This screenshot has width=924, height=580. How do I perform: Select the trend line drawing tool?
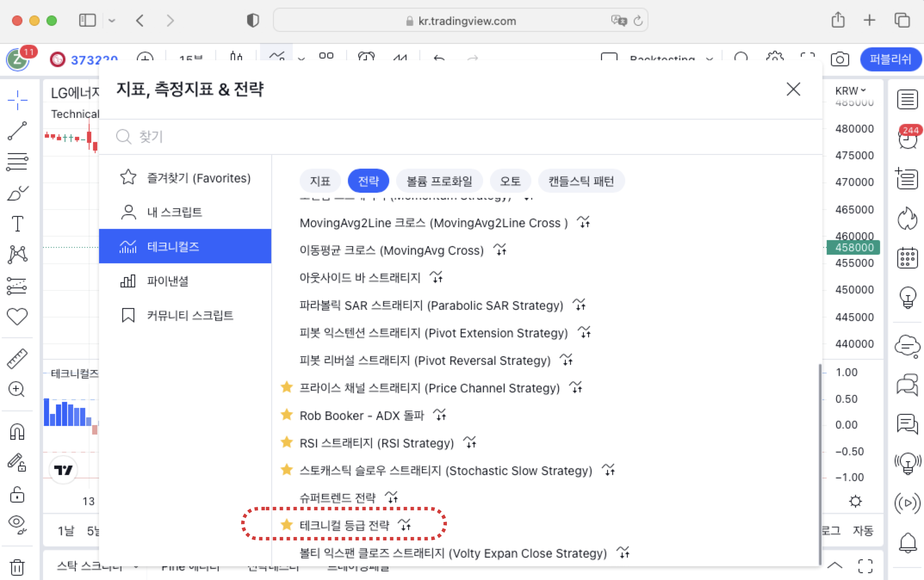point(17,131)
